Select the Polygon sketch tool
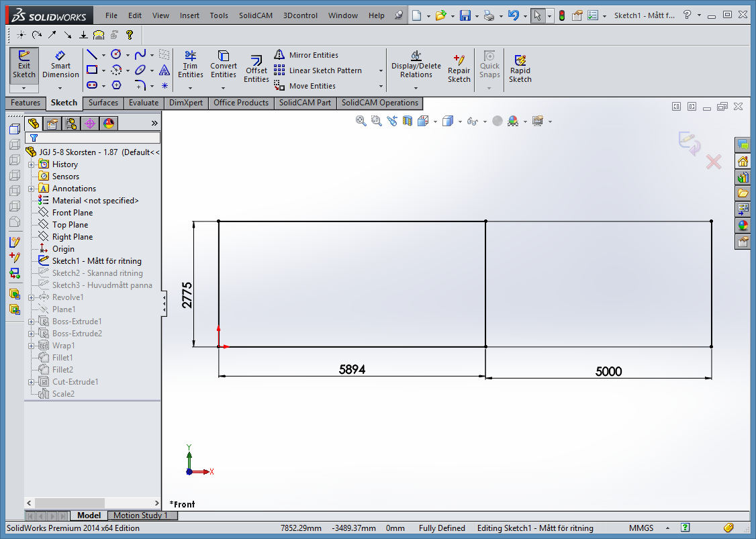This screenshot has height=539, width=756. click(116, 85)
